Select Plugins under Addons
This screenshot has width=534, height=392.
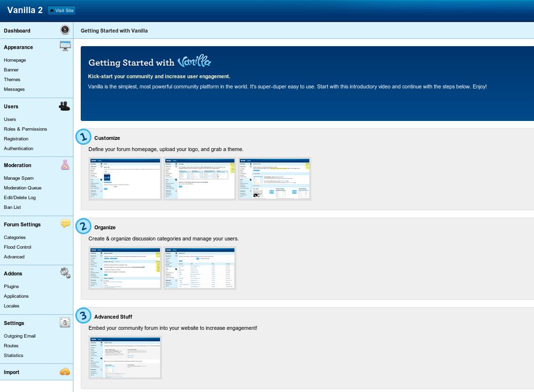pos(11,287)
